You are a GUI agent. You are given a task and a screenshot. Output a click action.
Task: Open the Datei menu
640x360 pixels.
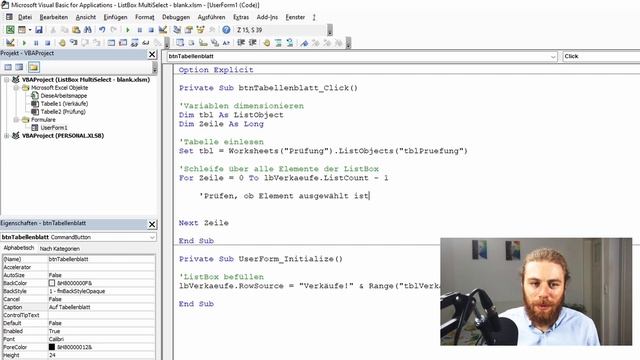(x=25, y=17)
